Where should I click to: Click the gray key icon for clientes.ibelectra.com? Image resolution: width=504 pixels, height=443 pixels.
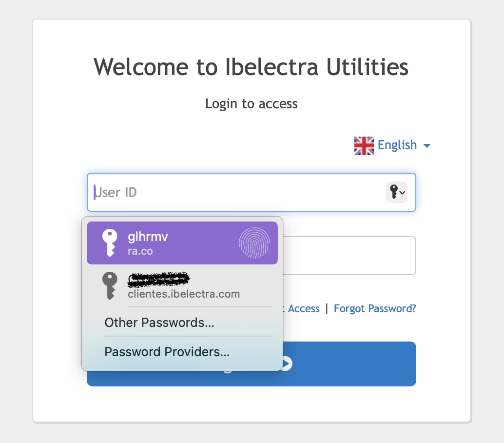point(110,286)
